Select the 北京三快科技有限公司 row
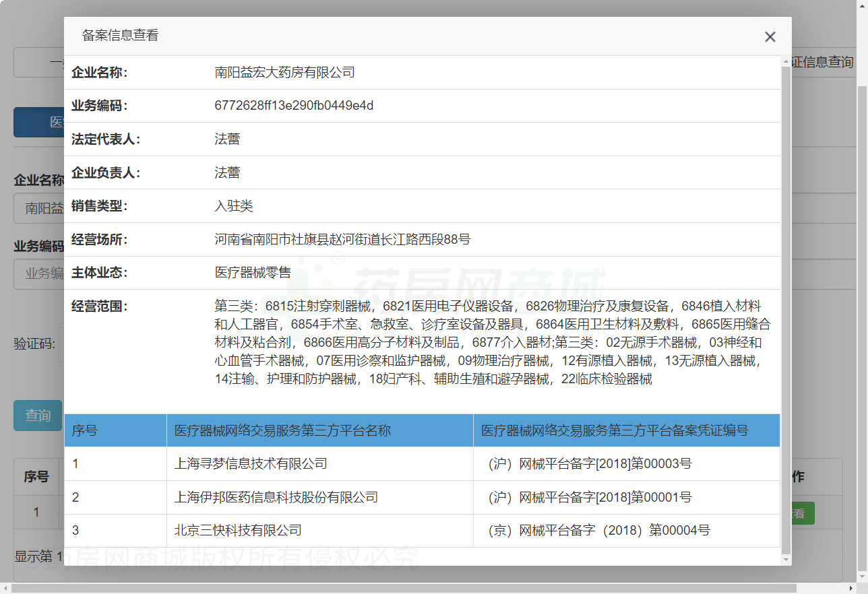868x594 pixels. click(x=238, y=531)
